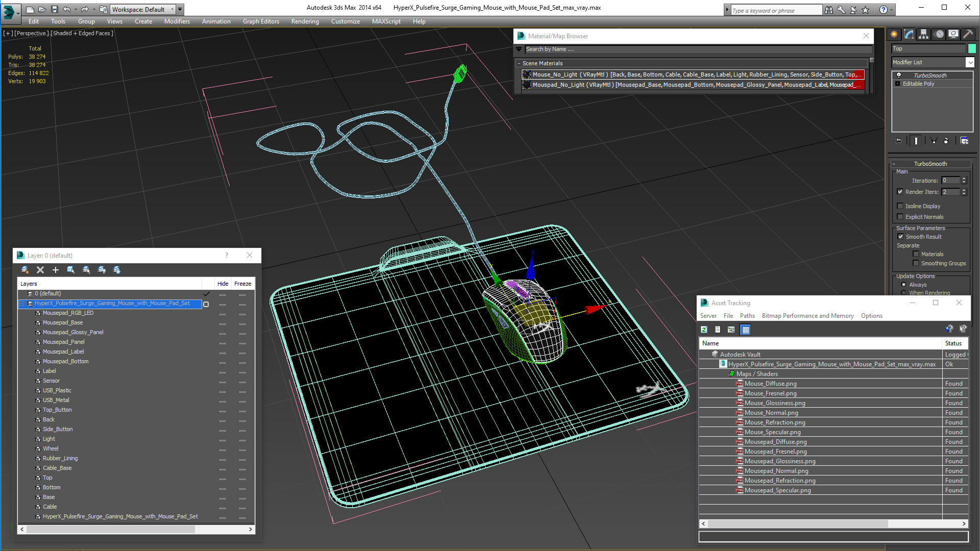Click Delete layer X icon in Layer dialog
980x551 pixels.
click(x=40, y=270)
